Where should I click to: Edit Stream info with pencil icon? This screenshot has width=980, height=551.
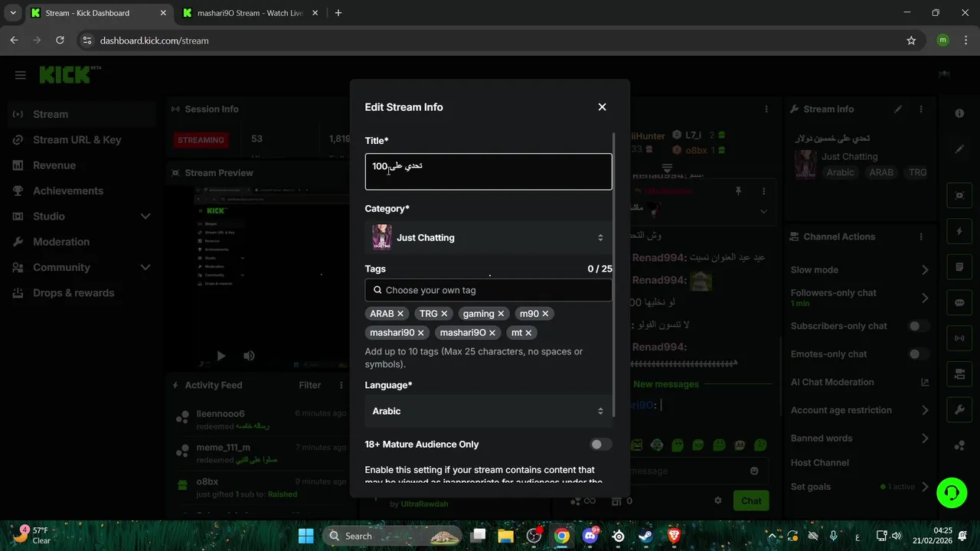tap(898, 109)
